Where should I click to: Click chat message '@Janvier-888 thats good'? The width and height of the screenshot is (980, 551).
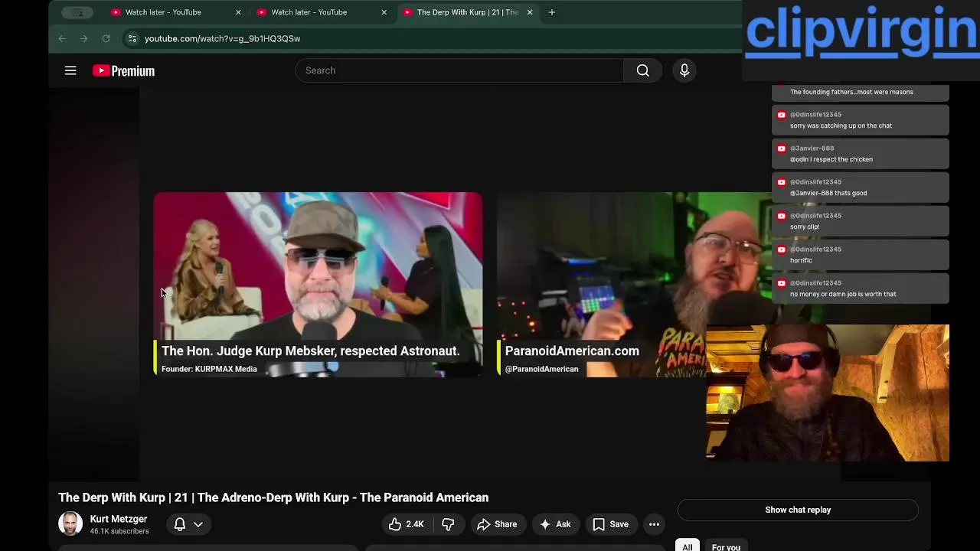point(828,193)
